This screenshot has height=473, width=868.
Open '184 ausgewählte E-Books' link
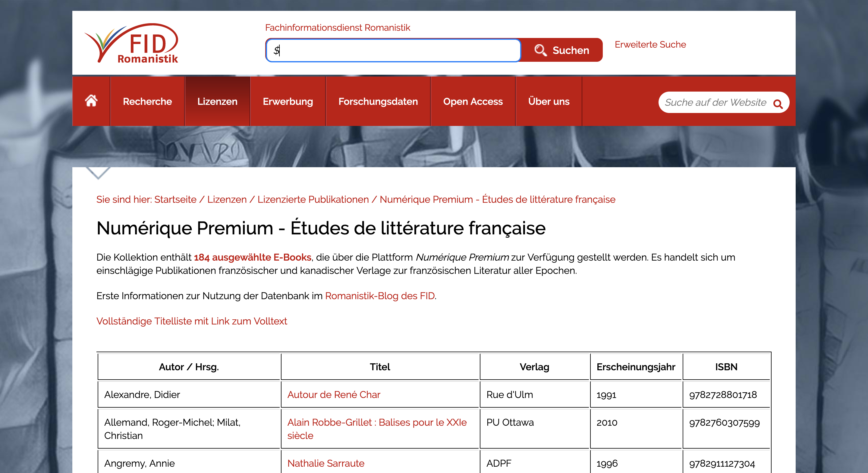[252, 257]
